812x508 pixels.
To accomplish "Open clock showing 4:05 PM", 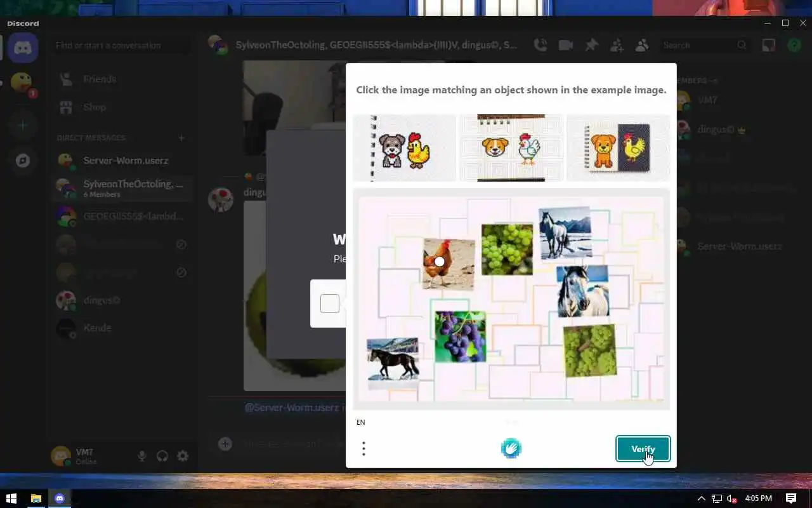I will click(x=758, y=498).
